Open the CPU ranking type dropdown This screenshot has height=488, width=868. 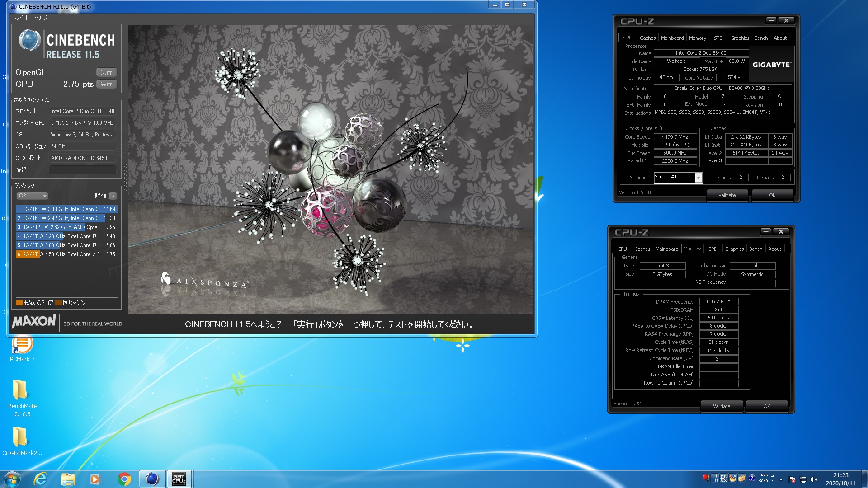tap(32, 196)
